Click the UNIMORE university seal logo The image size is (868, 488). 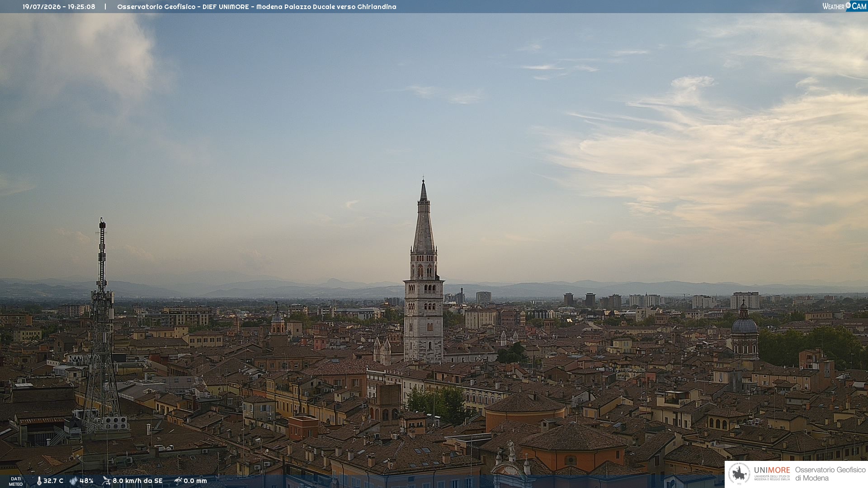(740, 474)
